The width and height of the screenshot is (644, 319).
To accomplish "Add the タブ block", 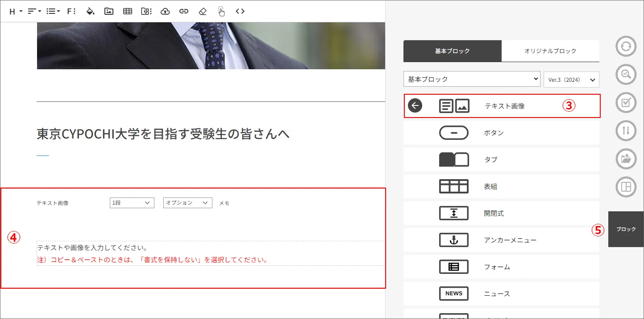I will click(501, 160).
